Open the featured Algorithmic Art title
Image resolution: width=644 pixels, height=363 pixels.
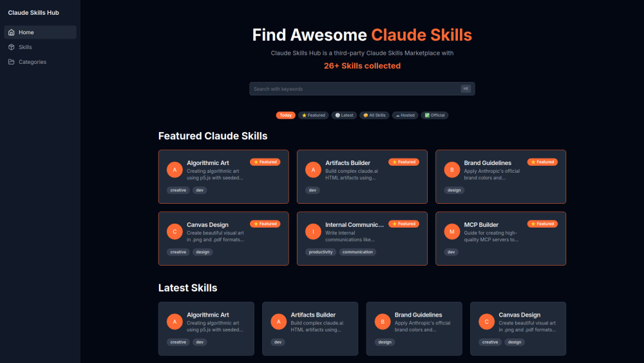(208, 162)
